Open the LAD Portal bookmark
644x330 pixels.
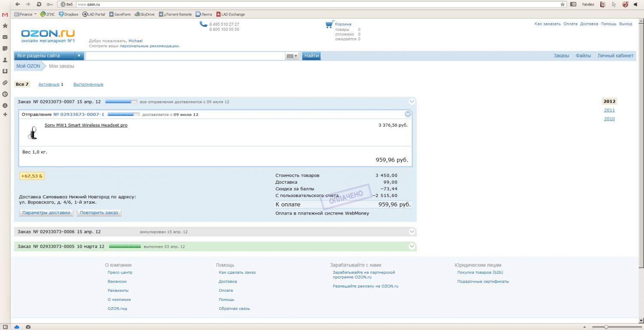(94, 14)
